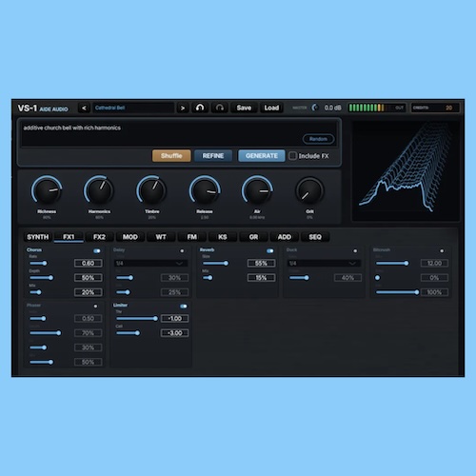Click the redo arrow icon
The width and height of the screenshot is (476, 476).
pos(220,108)
